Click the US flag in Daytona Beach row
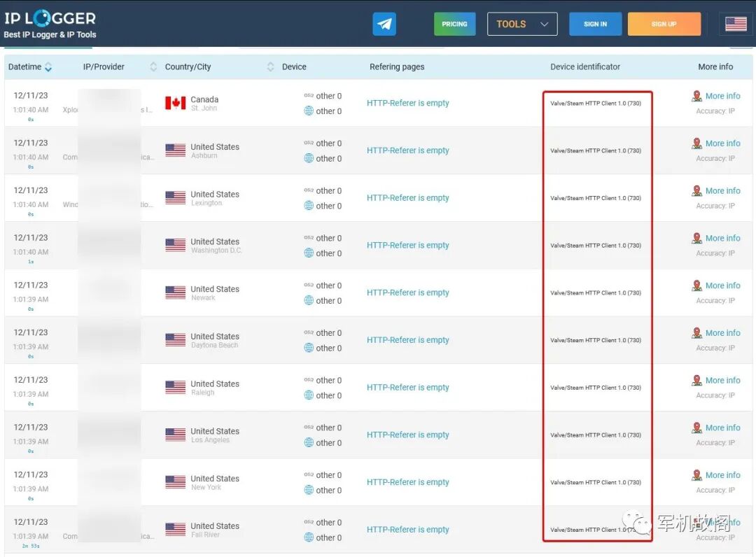This screenshot has width=756, height=557. point(175,339)
